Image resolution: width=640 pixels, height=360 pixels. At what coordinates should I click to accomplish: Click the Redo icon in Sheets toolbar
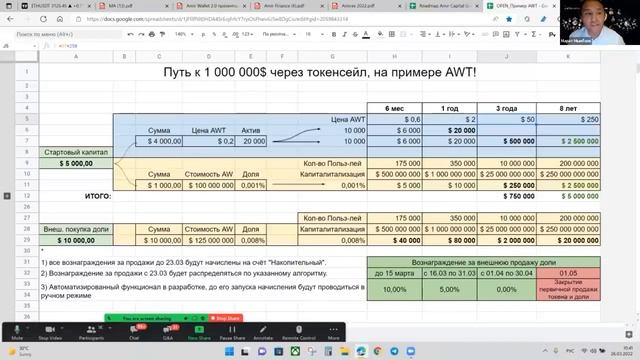(x=141, y=34)
